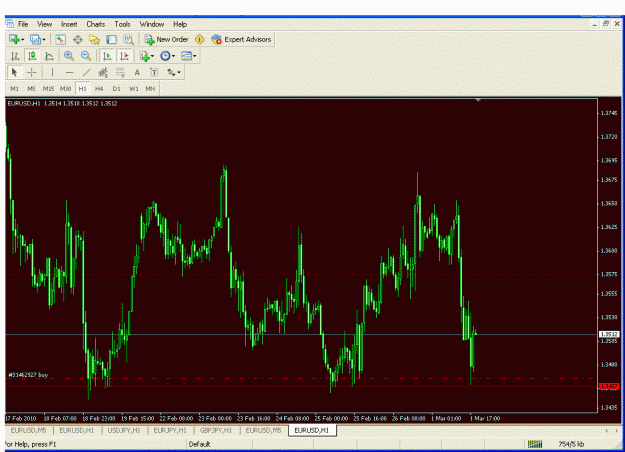625x452 pixels.
Task: Launch the Strategy Tester icon
Action: click(x=128, y=39)
